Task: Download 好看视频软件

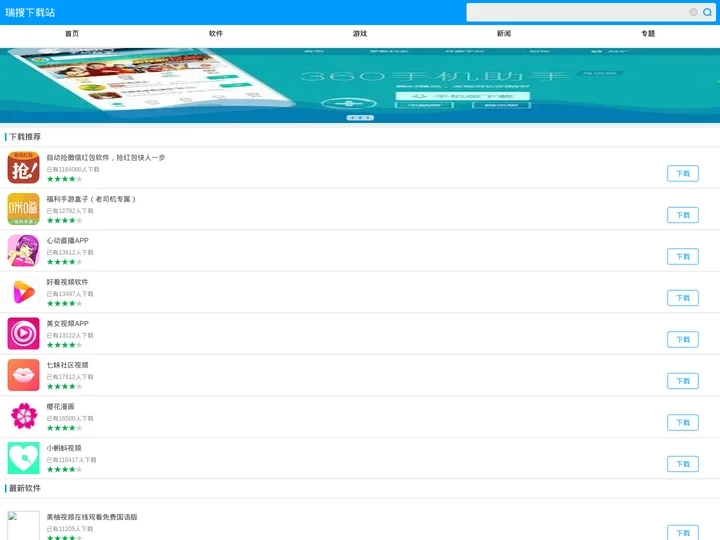Action: coord(683,298)
